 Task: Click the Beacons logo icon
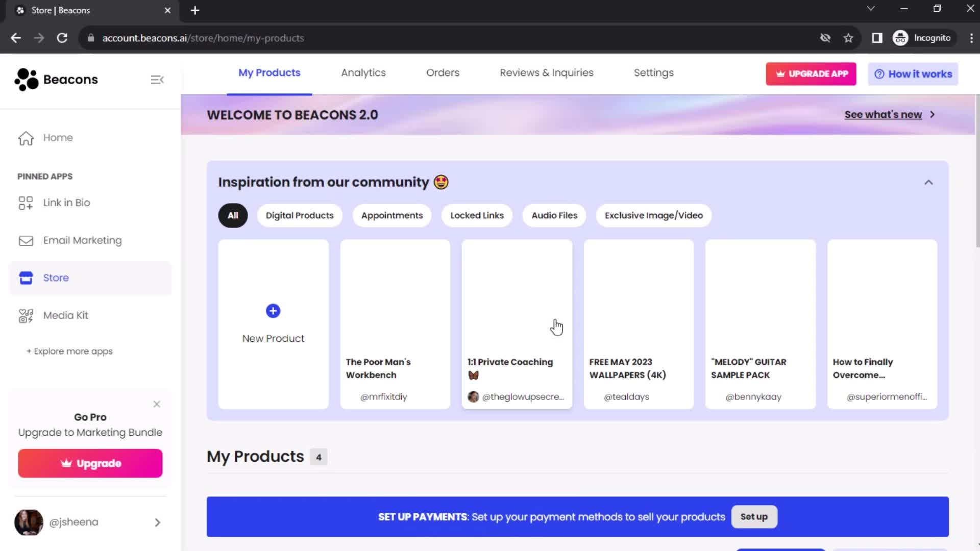tap(24, 80)
